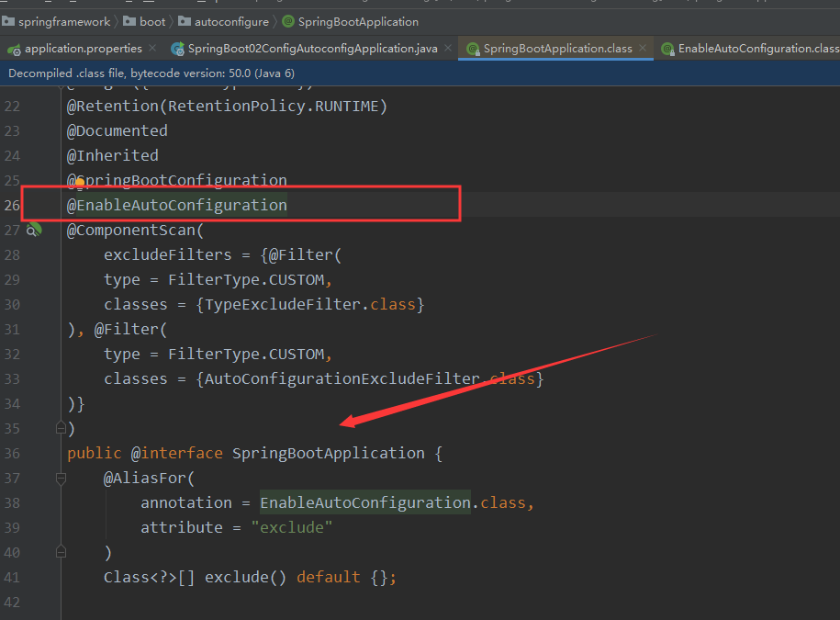Close the application.properties tab
The image size is (840, 620).
[x=152, y=49]
